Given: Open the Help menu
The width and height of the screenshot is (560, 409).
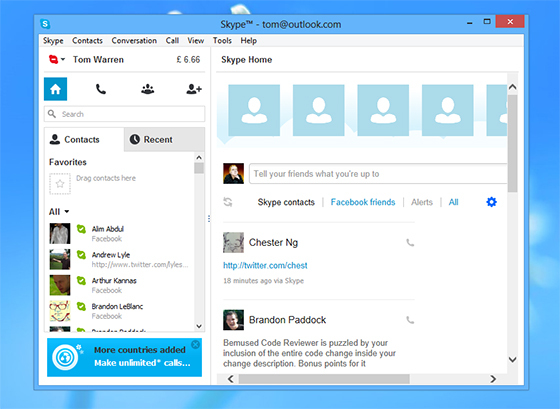Looking at the screenshot, I should pos(249,41).
